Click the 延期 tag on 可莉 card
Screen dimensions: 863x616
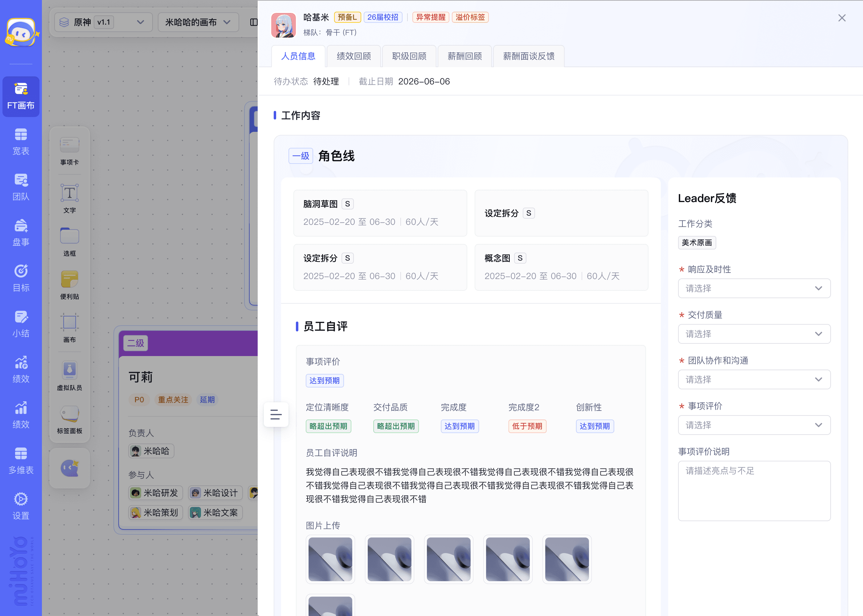207,400
